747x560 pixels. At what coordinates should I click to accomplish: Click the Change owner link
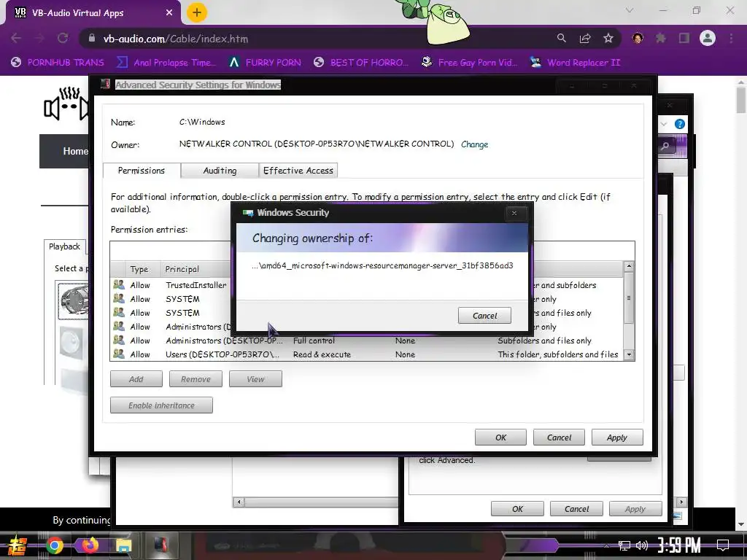(x=474, y=144)
